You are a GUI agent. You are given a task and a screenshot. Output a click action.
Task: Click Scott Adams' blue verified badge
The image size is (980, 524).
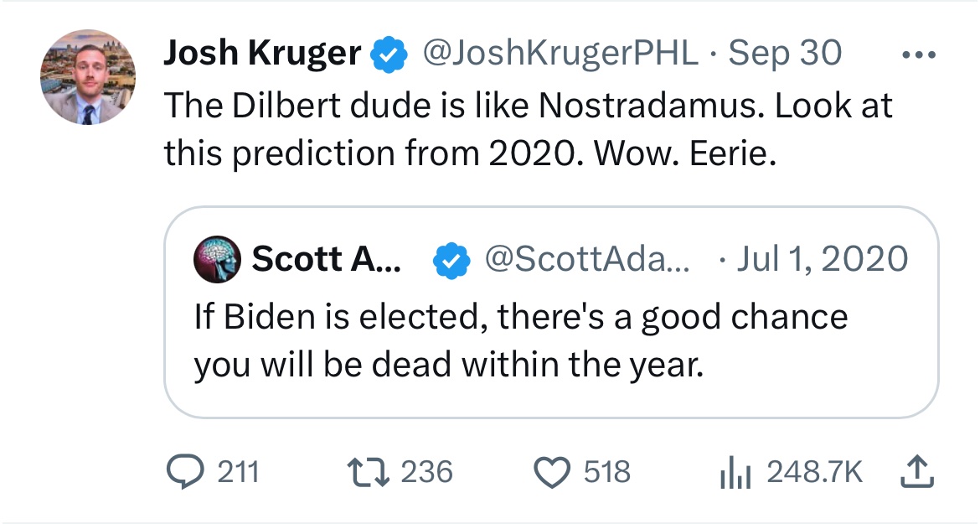[x=451, y=261]
